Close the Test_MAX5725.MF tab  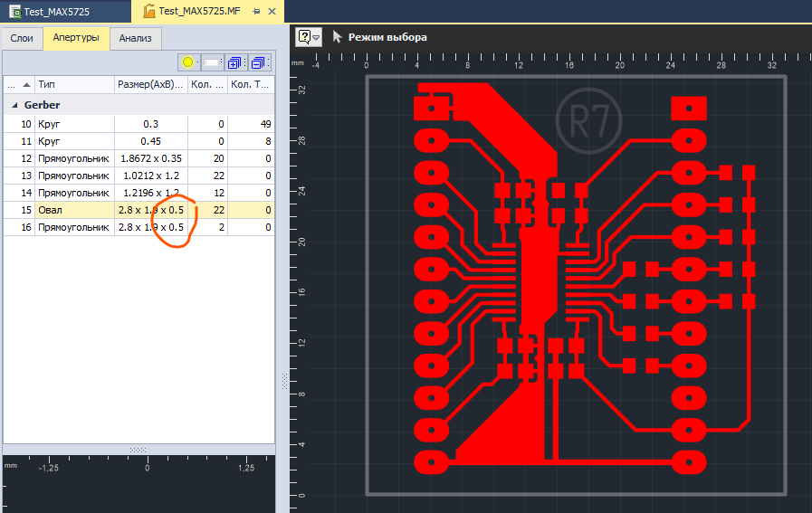pos(272,12)
